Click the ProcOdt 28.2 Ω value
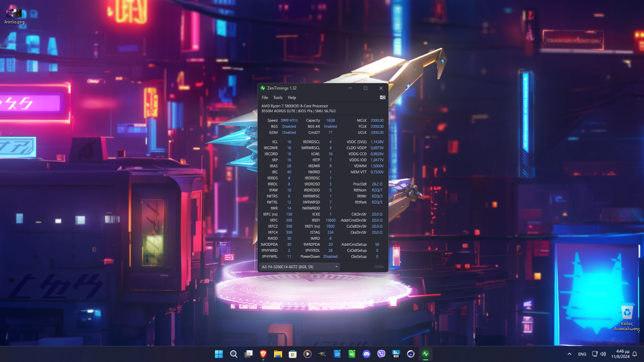This screenshot has width=644, height=362. click(377, 184)
